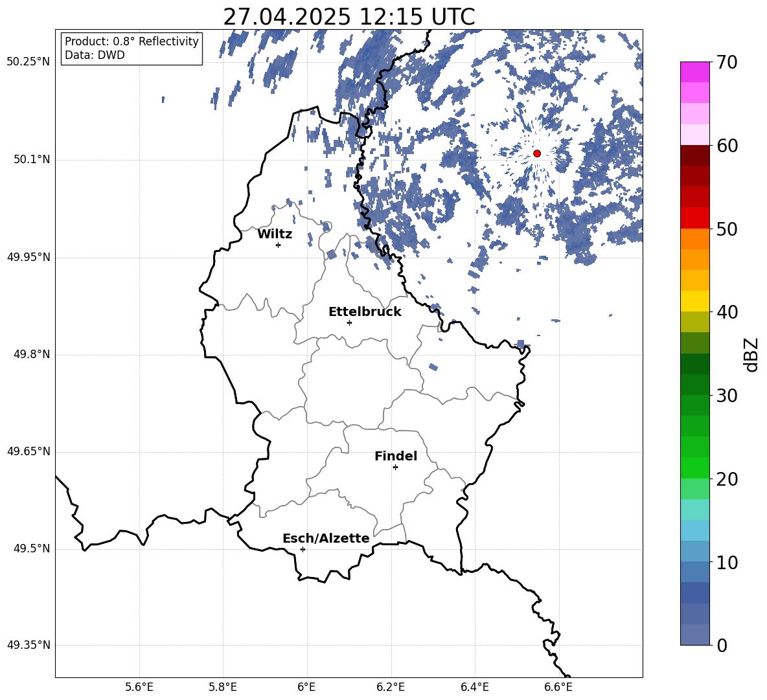
Task: Click the 20 colorbar tick label
Action: 727,479
